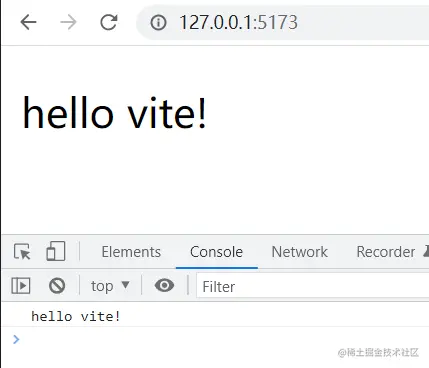
Task: Select the Console tab
Action: [x=216, y=252]
